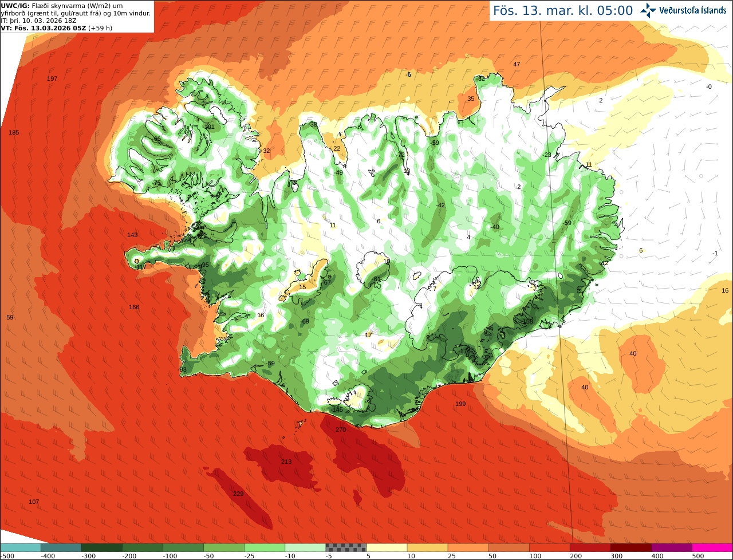This screenshot has width=733, height=560.
Task: Click the map value 17 in the southern highlands
Action: [x=368, y=335]
